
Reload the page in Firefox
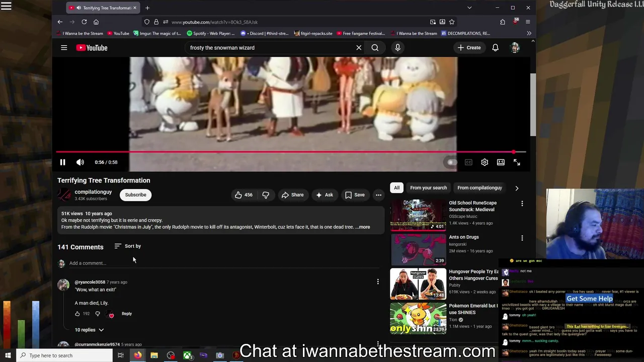tap(84, 22)
